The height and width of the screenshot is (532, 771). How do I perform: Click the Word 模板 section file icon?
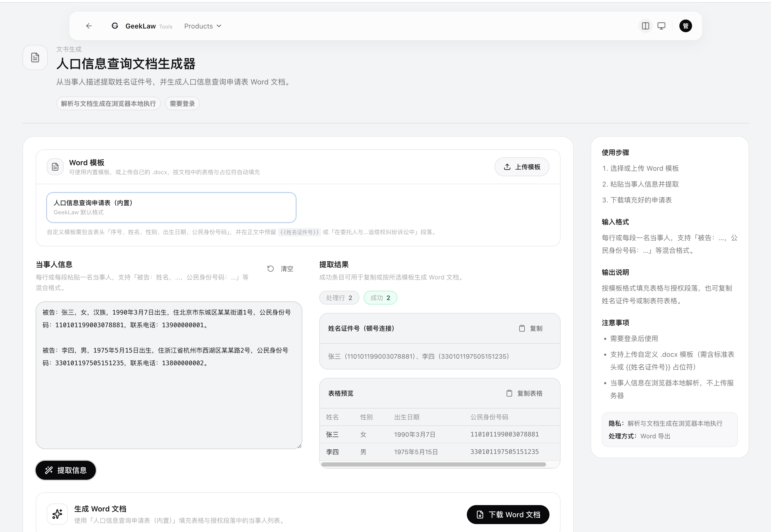click(55, 167)
